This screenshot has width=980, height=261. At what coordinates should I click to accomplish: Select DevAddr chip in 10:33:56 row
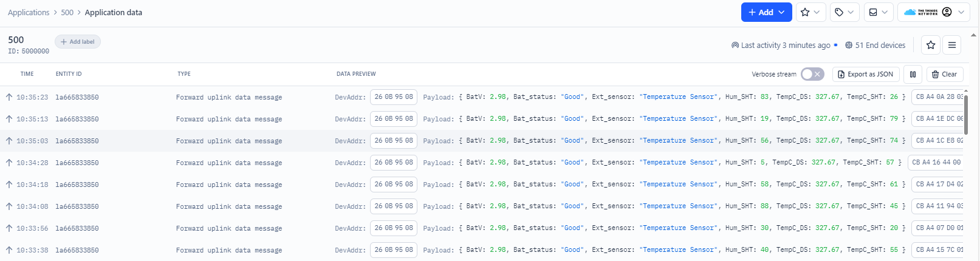[394, 228]
